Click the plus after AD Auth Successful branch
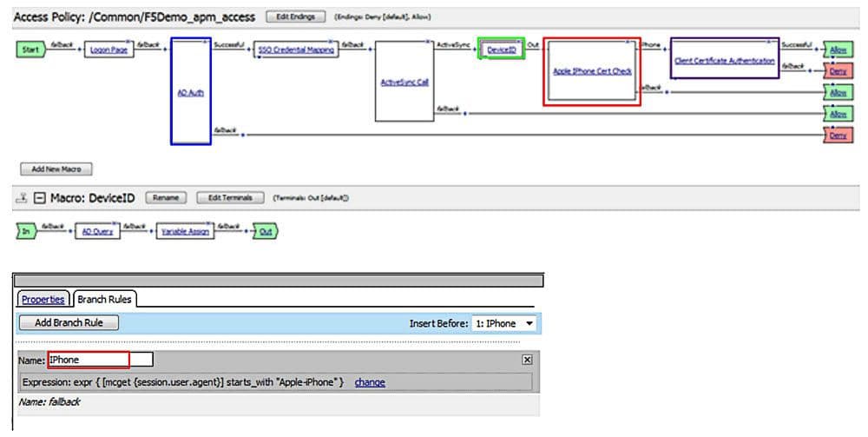868x437 pixels. [249, 50]
